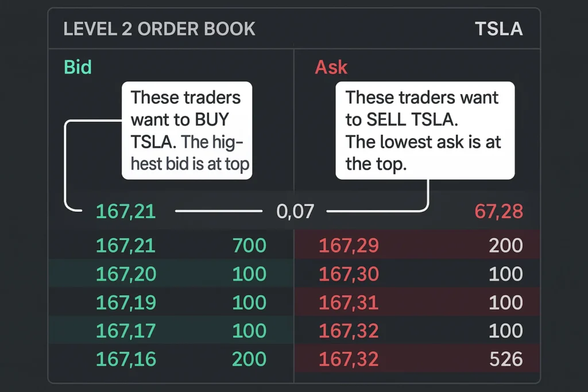Click the tooltip about traders wanting to BUY
Image resolution: width=588 pixels, height=392 pixels.
click(187, 130)
